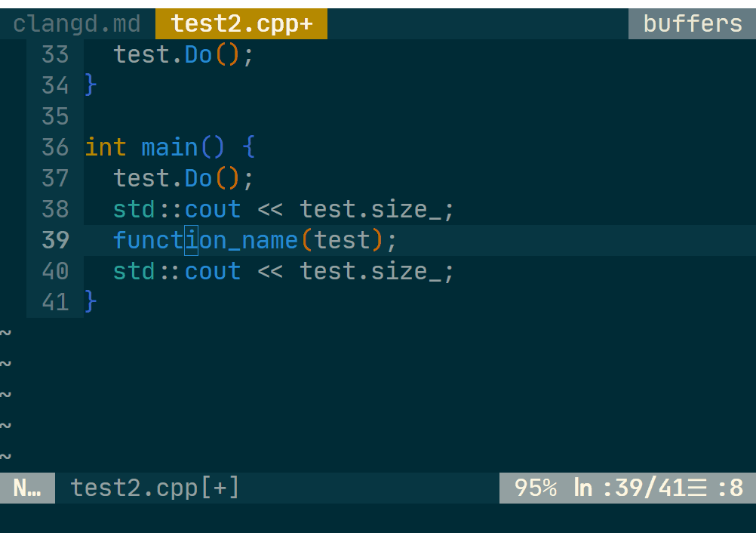Click the normal mode indicator in the statusline
756x533 pixels.
[27, 488]
